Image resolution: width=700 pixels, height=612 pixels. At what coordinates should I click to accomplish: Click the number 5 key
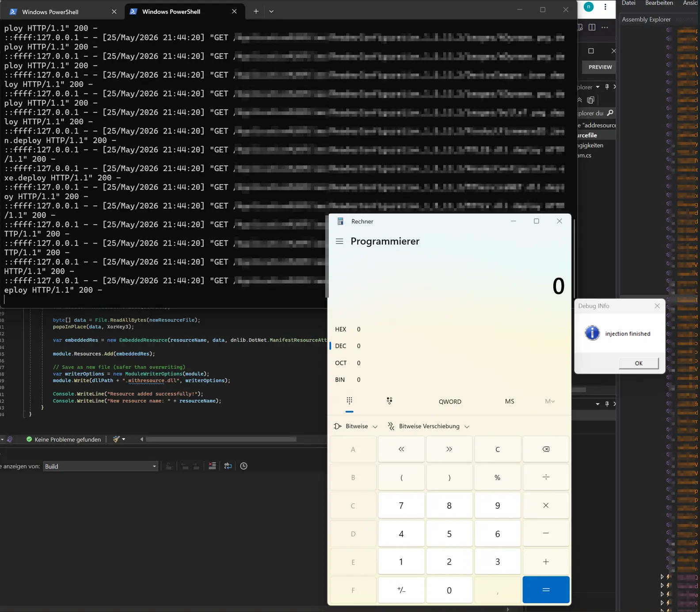[x=449, y=534]
